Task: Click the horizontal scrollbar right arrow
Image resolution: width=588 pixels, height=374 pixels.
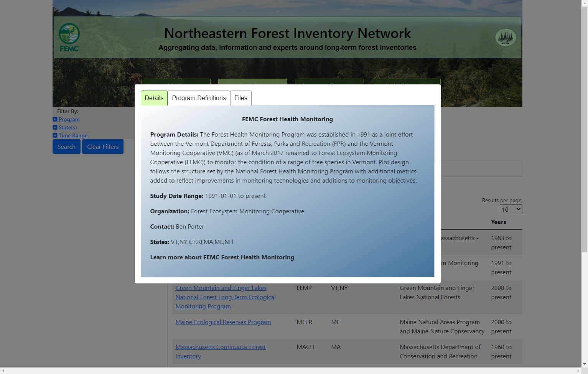Action: point(579,371)
